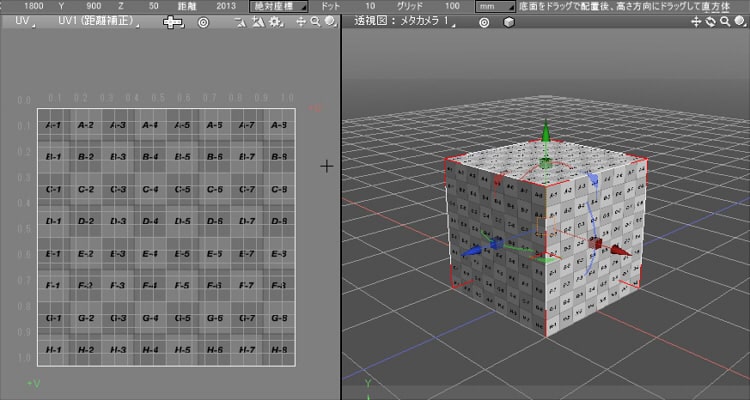The image size is (750, 400).
Task: Click the D-4 cell in the UV view
Action: pyautogui.click(x=150, y=221)
